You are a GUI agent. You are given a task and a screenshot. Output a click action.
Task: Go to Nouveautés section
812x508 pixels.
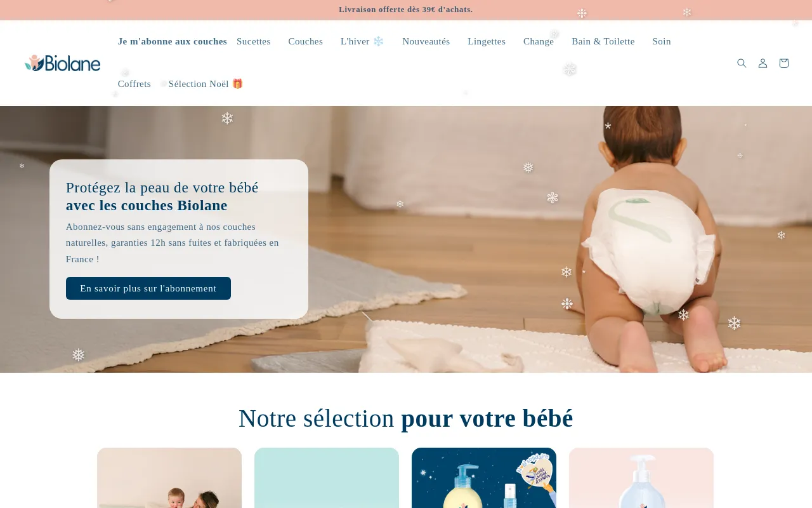click(x=426, y=41)
